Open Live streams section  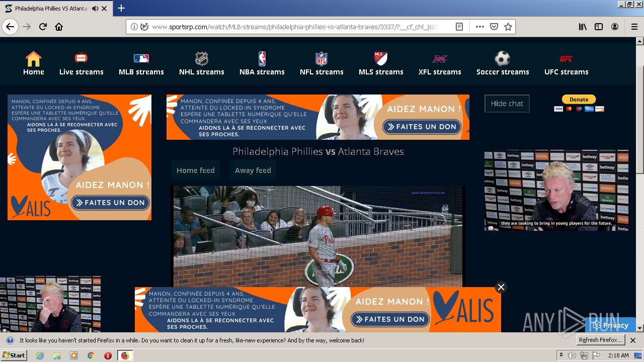(x=81, y=64)
